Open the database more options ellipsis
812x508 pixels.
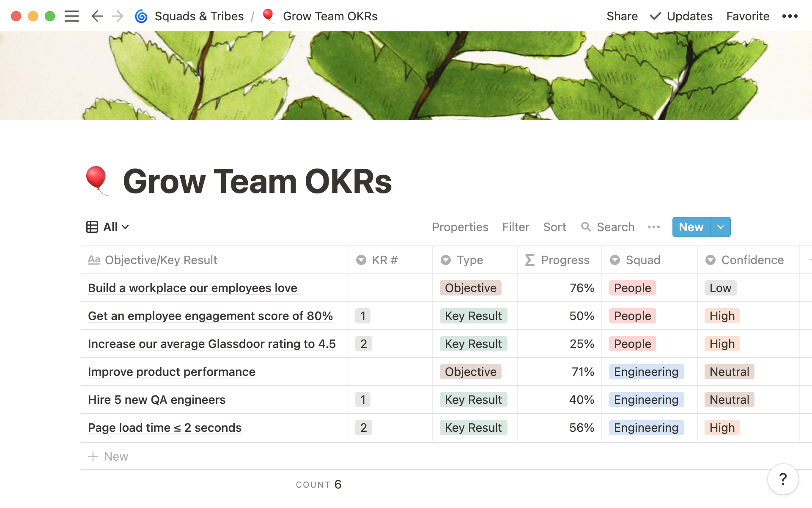(x=653, y=227)
